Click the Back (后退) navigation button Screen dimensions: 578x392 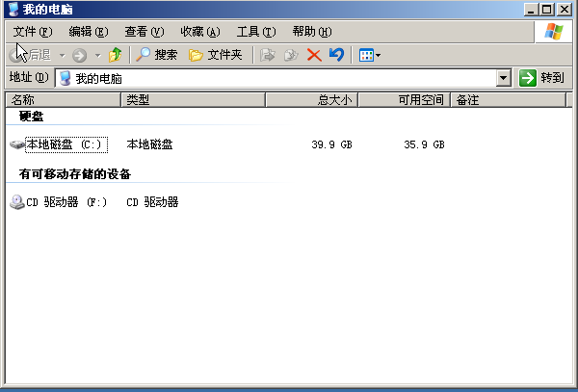[x=30, y=55]
